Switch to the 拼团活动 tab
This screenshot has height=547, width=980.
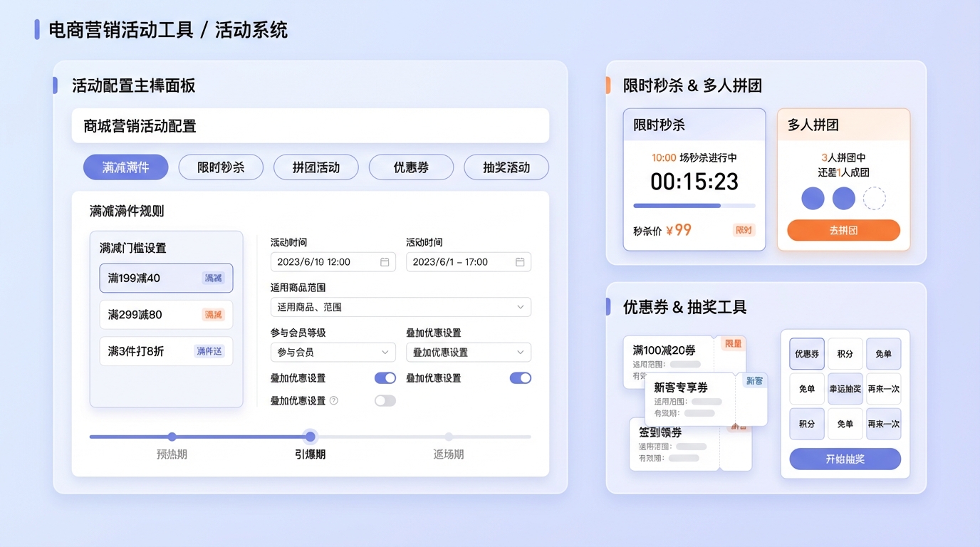(x=316, y=167)
